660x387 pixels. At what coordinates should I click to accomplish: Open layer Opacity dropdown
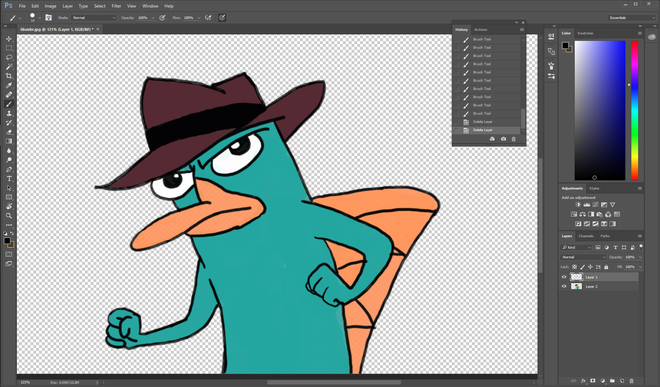[x=641, y=257]
